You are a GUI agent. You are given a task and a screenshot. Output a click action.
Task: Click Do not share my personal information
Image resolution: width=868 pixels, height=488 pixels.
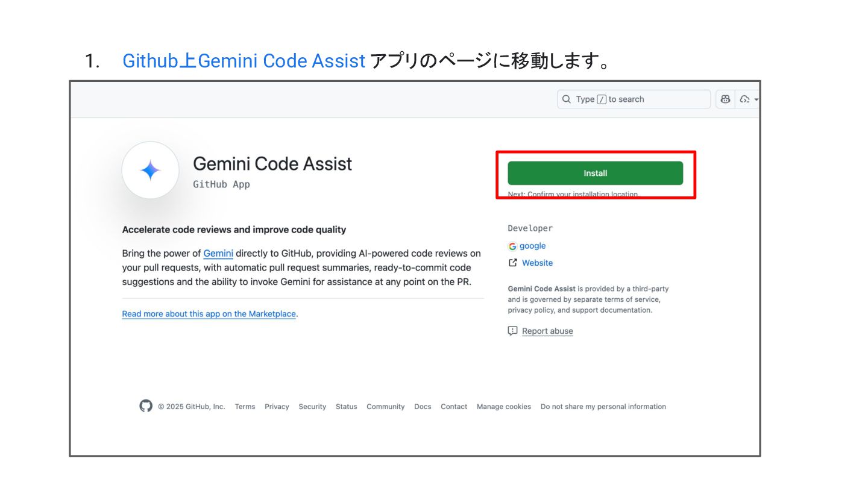(x=603, y=407)
